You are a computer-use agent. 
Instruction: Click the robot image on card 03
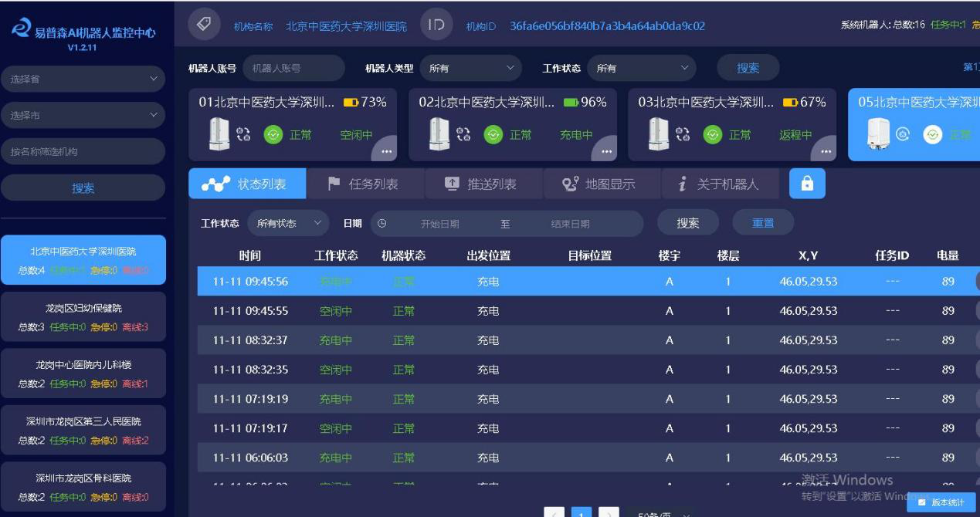(659, 134)
